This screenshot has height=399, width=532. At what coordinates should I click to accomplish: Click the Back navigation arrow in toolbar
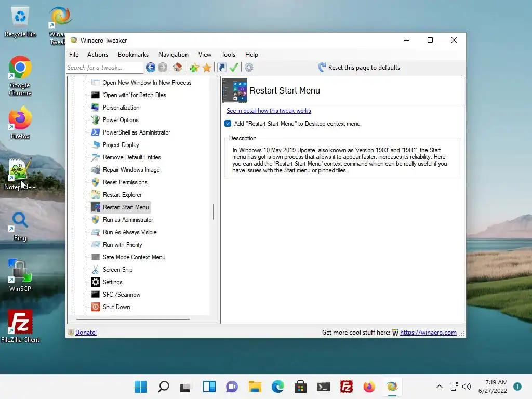151,68
